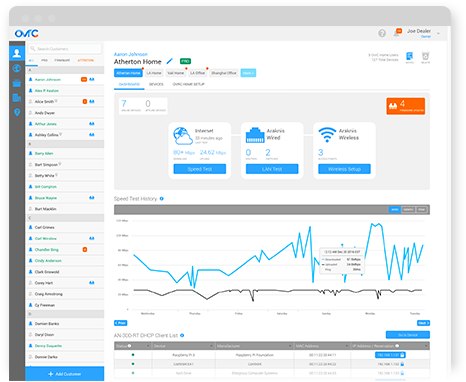Click the delete trash icon
Image resolution: width=466 pixels, height=382 pixels.
coord(425,56)
